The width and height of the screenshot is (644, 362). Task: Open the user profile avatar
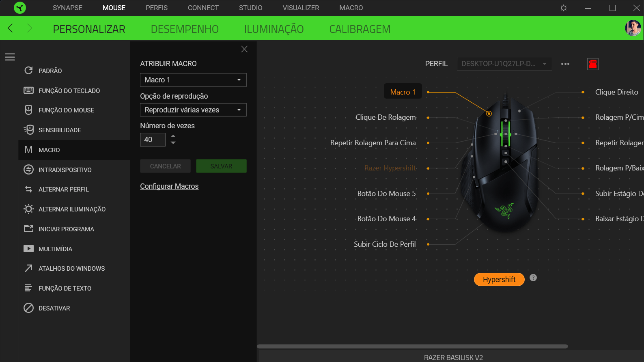(633, 28)
